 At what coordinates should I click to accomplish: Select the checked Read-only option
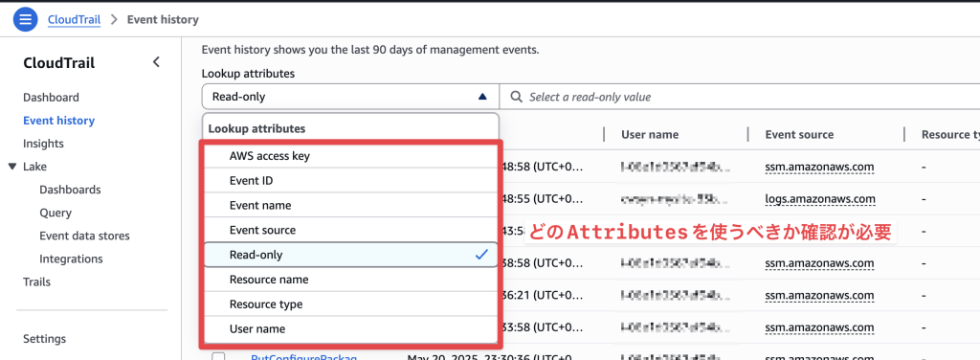tap(350, 255)
